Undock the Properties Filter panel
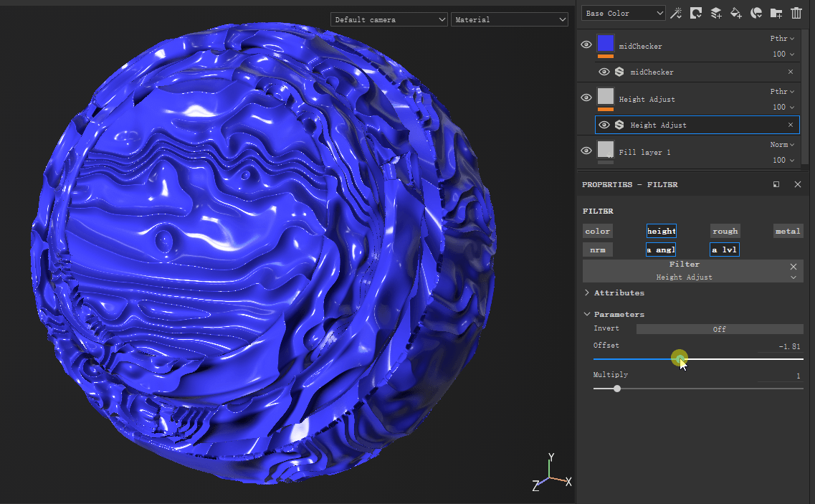 (x=776, y=184)
